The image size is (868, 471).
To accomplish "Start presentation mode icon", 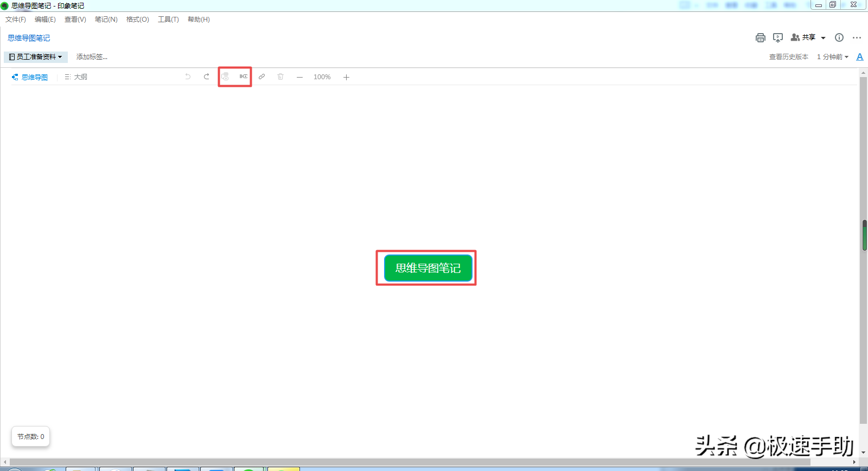I will (778, 37).
